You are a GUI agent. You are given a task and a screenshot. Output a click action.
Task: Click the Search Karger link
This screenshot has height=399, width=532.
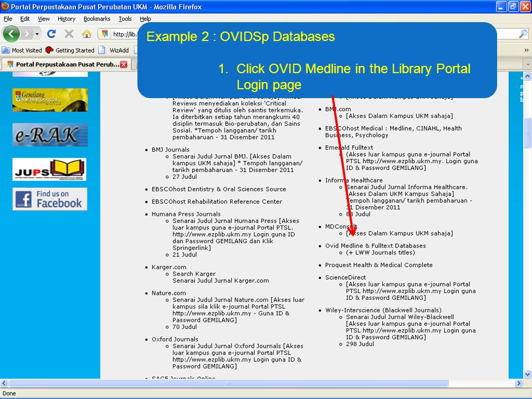coord(194,274)
